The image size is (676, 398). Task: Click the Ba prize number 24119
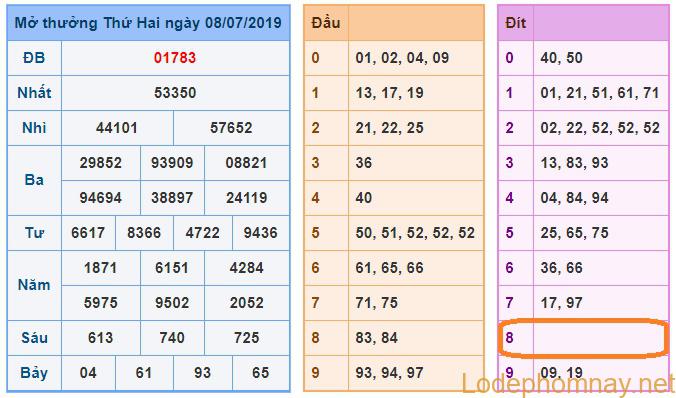click(246, 198)
